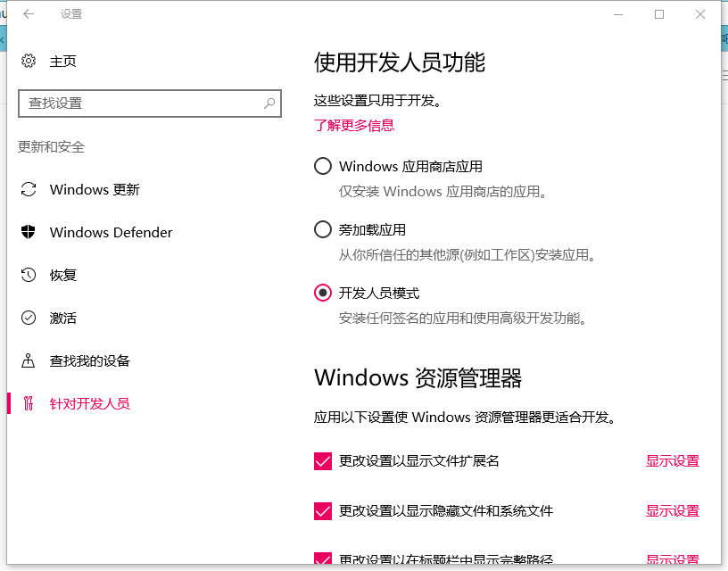The height and width of the screenshot is (571, 728).
Task: Select the Windows 应用商店应用 radio button
Action: pyautogui.click(x=323, y=166)
